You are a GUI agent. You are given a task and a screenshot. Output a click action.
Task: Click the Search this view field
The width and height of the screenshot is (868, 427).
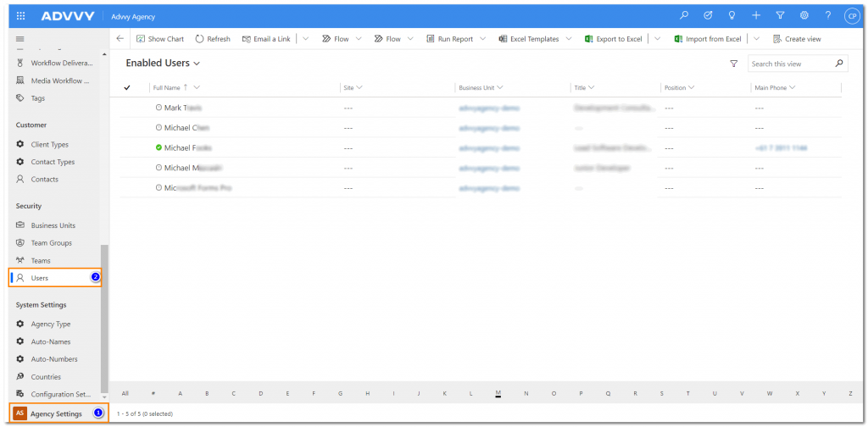[790, 64]
